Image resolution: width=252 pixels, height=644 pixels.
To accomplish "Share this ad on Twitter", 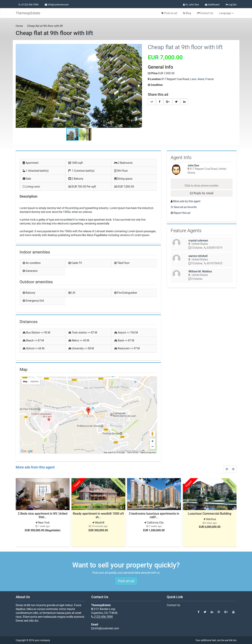I will [x=176, y=102].
